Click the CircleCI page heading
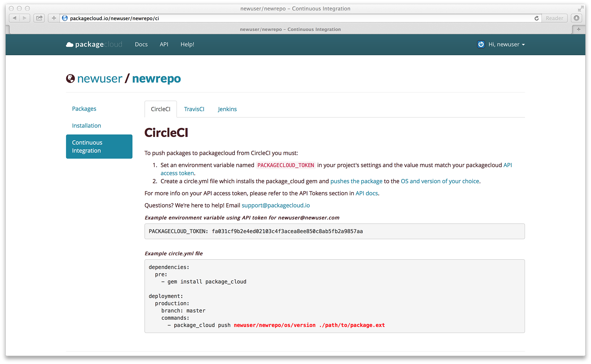Screen dimensions: 591x364 pos(166,133)
